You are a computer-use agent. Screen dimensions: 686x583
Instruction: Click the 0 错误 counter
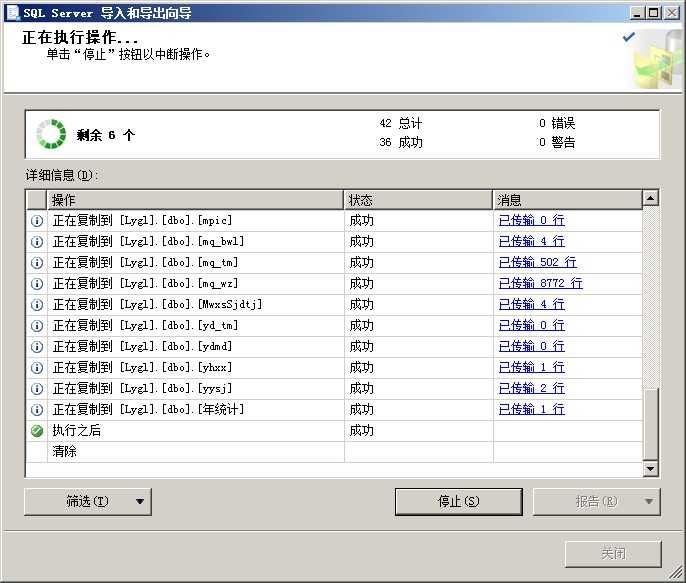point(557,123)
